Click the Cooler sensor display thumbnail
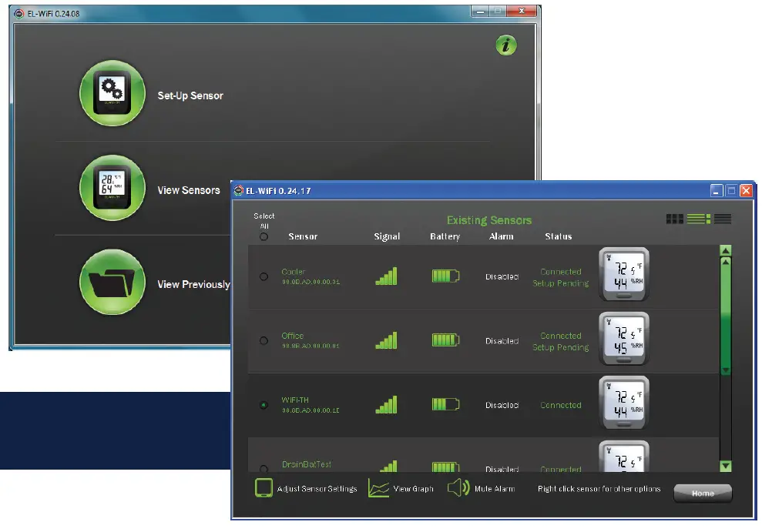 pyautogui.click(x=624, y=274)
